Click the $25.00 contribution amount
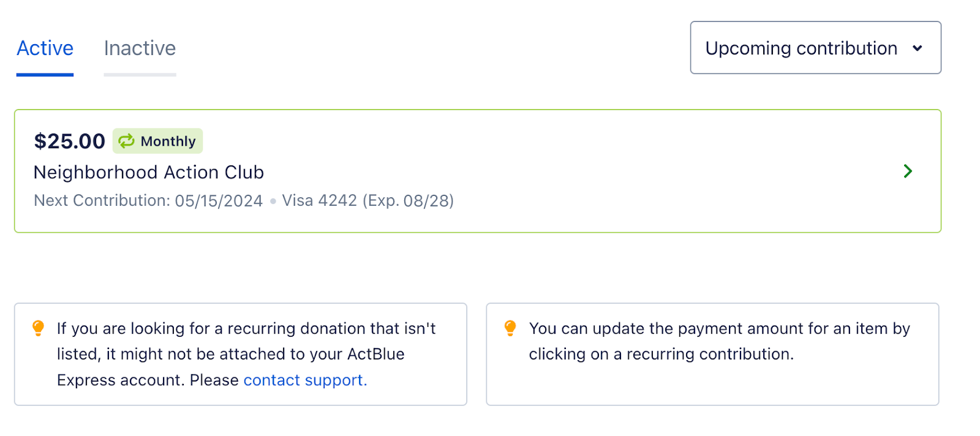Image resolution: width=980 pixels, height=436 pixels. pos(70,141)
